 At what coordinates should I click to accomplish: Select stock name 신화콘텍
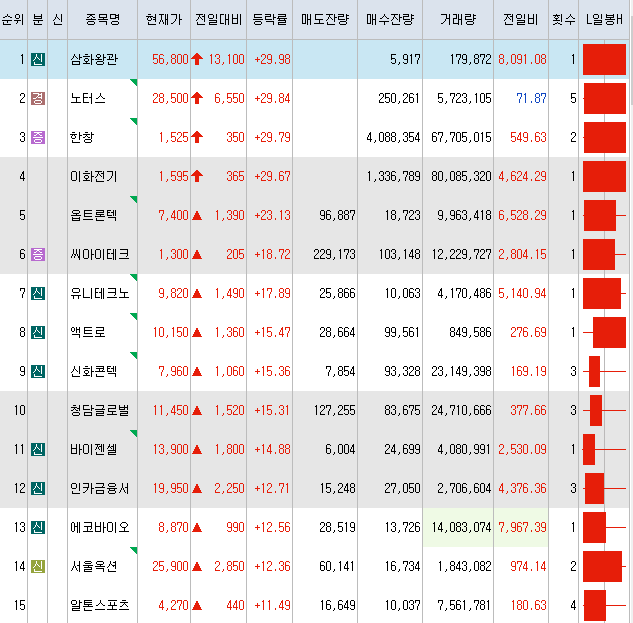coord(94,371)
